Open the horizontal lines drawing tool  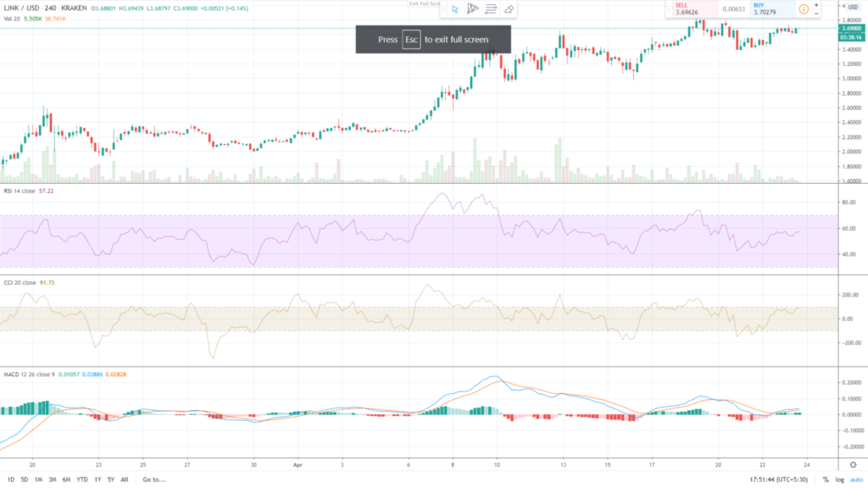pyautogui.click(x=490, y=8)
